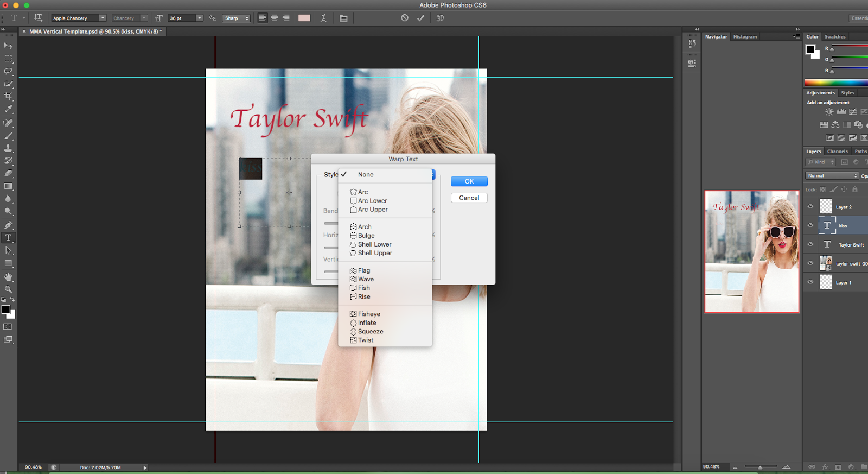Viewport: 868px width, 474px height.
Task: Click the text color swatch in options bar
Action: point(304,18)
